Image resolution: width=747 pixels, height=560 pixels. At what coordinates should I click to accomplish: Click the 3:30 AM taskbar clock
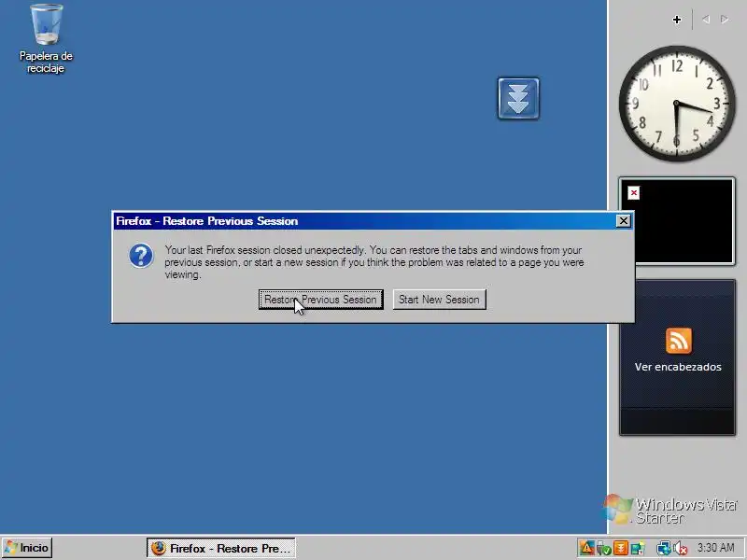coord(715,548)
